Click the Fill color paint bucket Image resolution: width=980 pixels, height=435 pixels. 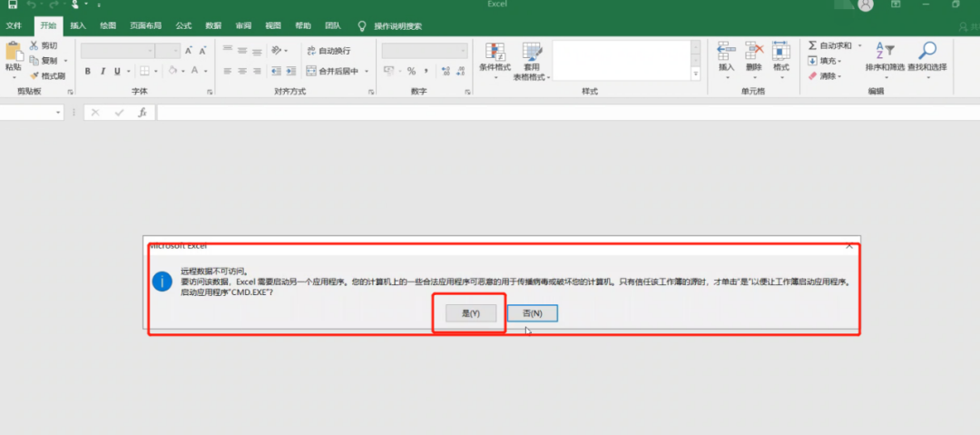click(173, 72)
